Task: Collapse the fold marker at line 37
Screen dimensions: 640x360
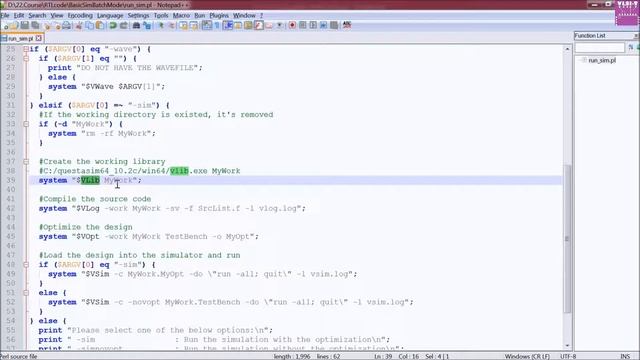Action: pos(26,162)
